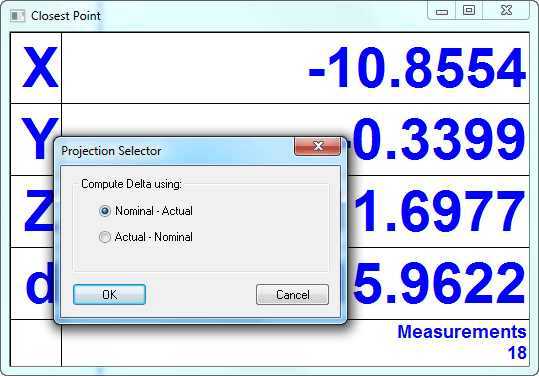Click the Y value ending 0.3399

[437, 139]
